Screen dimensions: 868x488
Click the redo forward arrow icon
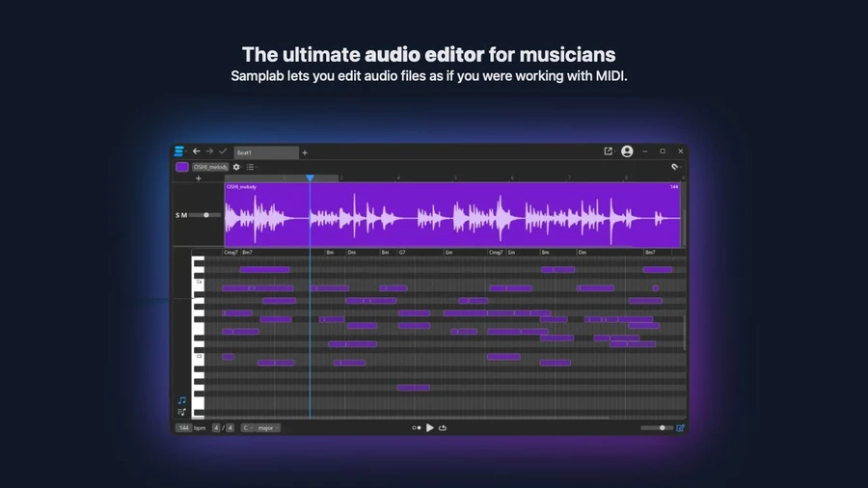click(x=210, y=151)
